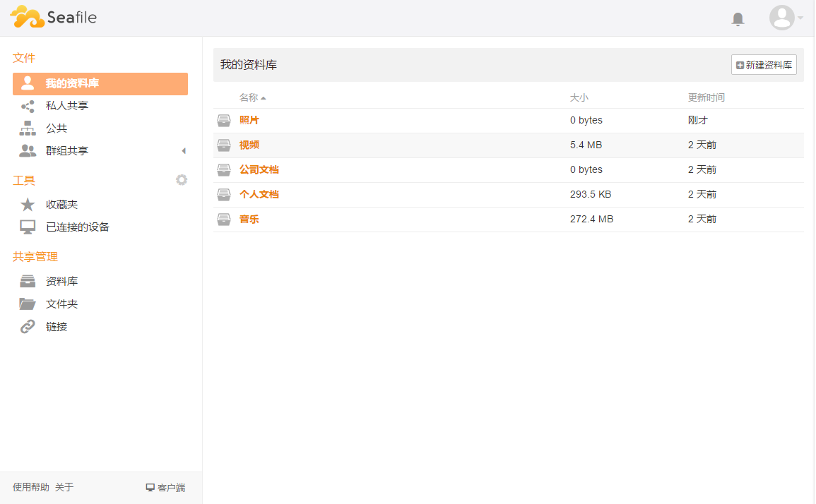Sort libraries by 名称 column

point(249,97)
